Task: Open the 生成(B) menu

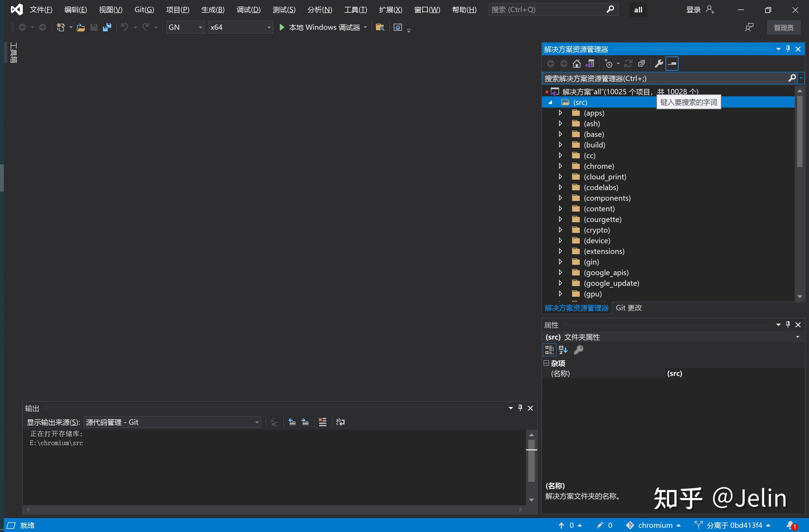Action: pyautogui.click(x=213, y=9)
